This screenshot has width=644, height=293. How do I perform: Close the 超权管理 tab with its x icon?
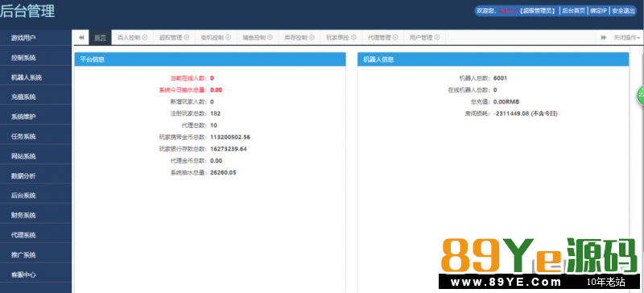coord(187,37)
